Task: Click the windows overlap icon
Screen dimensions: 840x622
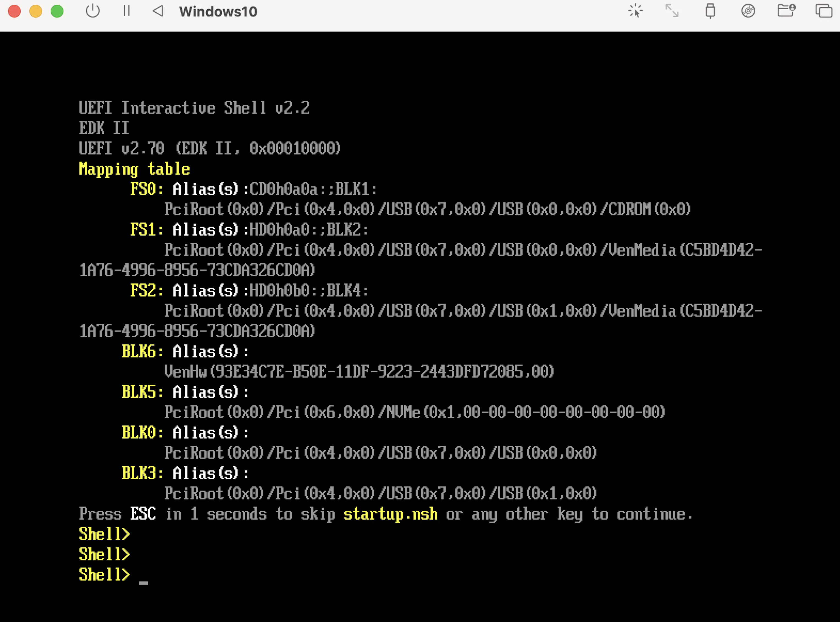Action: pos(824,11)
